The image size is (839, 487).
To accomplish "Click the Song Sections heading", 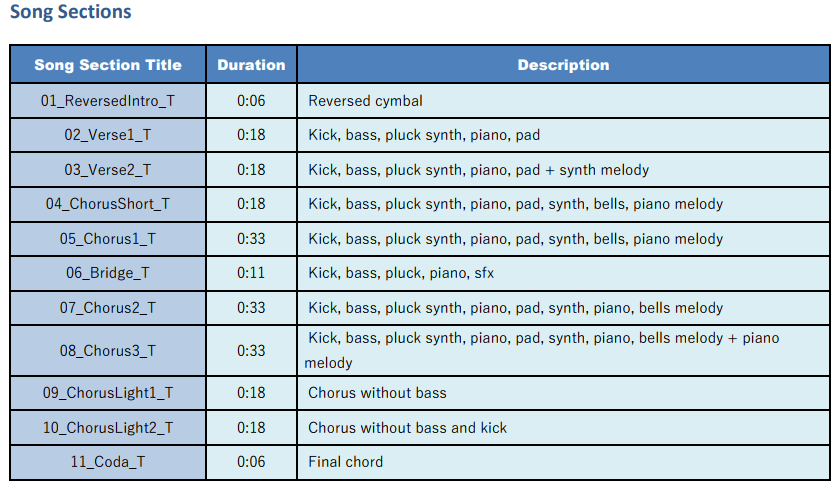I will point(71,12).
